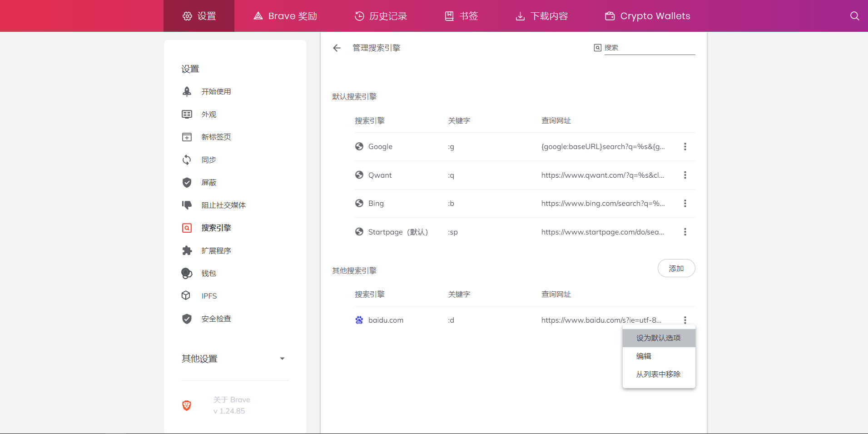
Task: Click 添加 to add search engine
Action: pyautogui.click(x=676, y=268)
